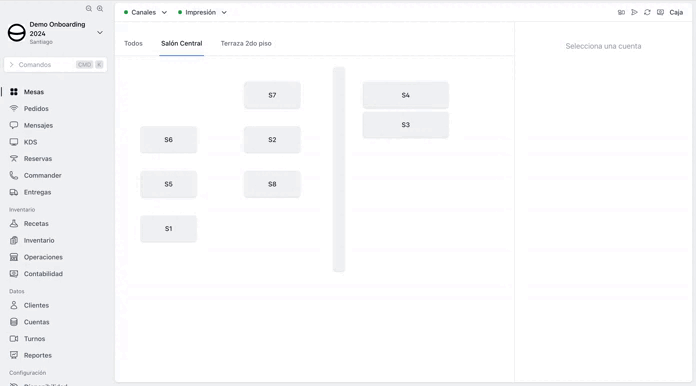
Task: Click the zoom in magnifier icon
Action: click(x=100, y=8)
